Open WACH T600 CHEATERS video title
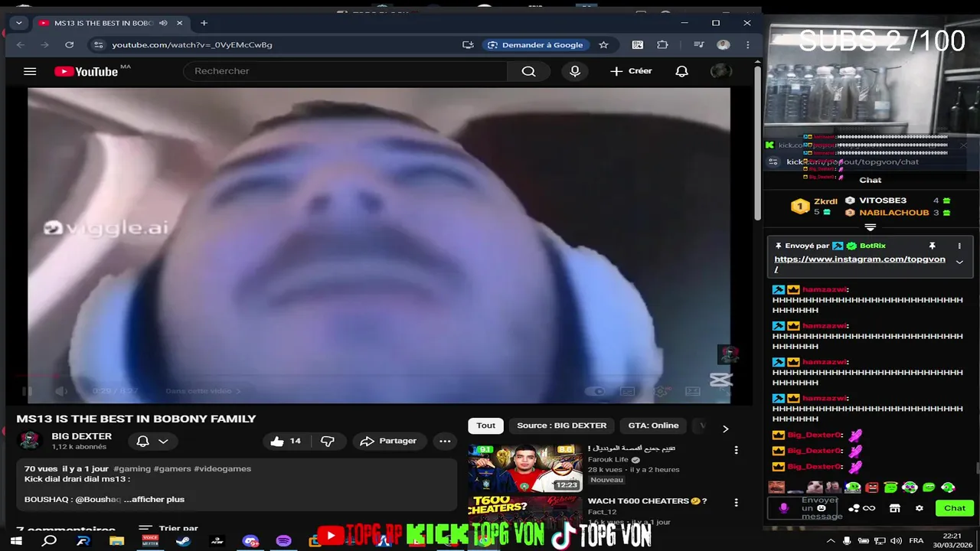 [x=647, y=501]
